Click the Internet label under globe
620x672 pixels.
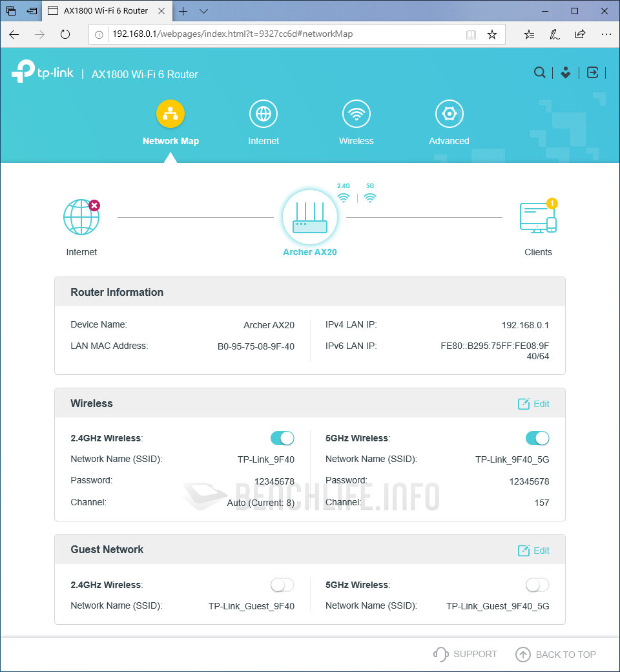[81, 252]
